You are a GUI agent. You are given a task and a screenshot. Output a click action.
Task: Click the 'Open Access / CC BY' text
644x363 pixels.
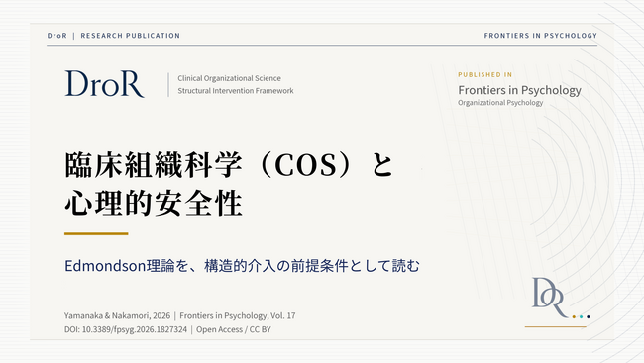233,329
